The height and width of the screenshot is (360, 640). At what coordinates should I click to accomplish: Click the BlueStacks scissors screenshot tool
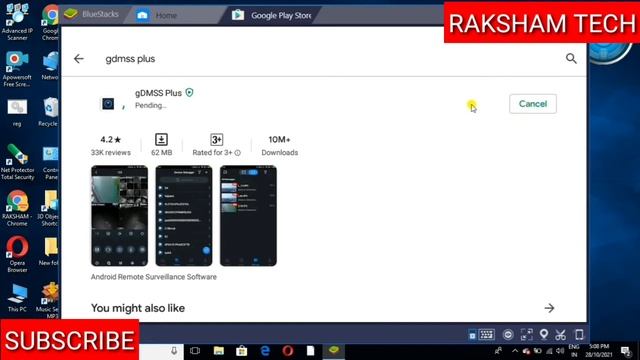[560, 335]
